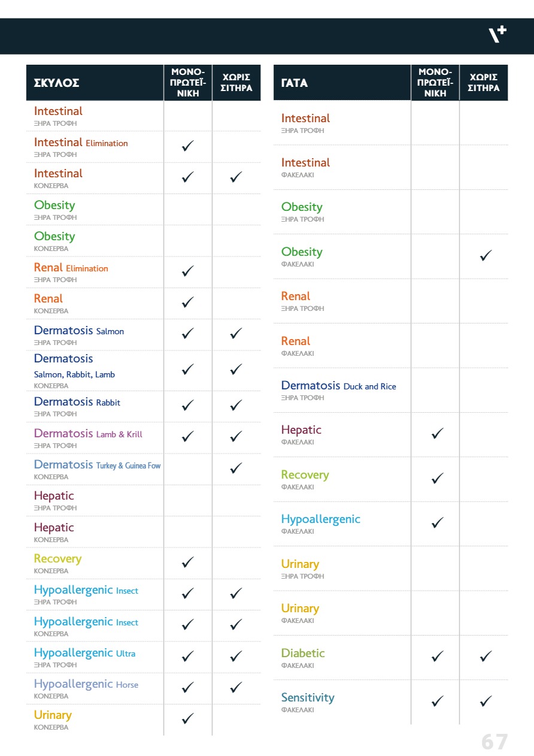Click cat table ΧΩΡΙΣ ΣΙΤΗΡΑ column header

pyautogui.click(x=484, y=83)
